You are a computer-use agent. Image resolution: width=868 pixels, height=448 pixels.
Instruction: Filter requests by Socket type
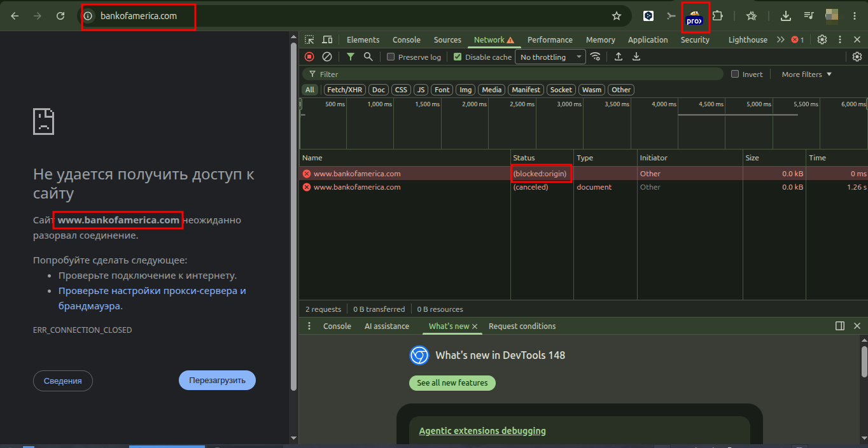[561, 90]
